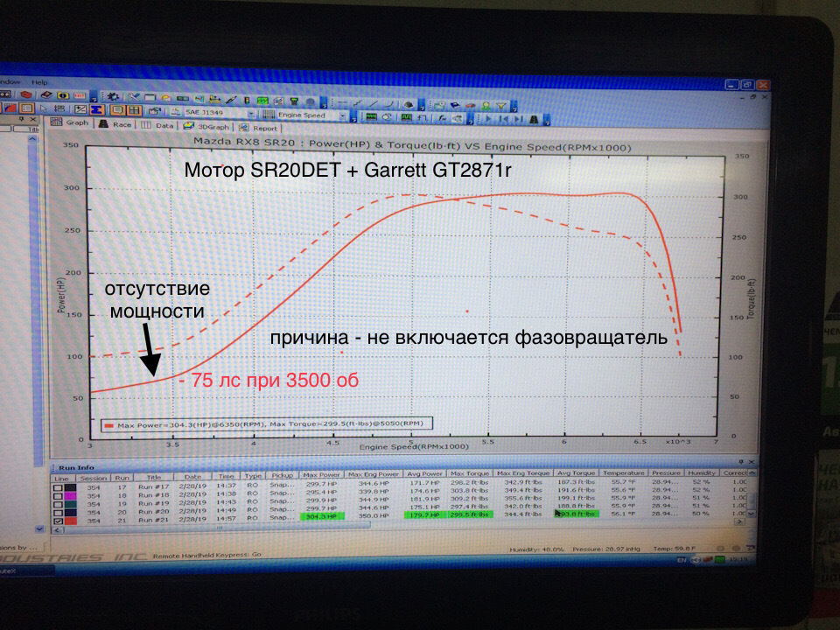Click the funnel filter icon
Viewport: 840px width, 630px height.
click(x=500, y=106)
